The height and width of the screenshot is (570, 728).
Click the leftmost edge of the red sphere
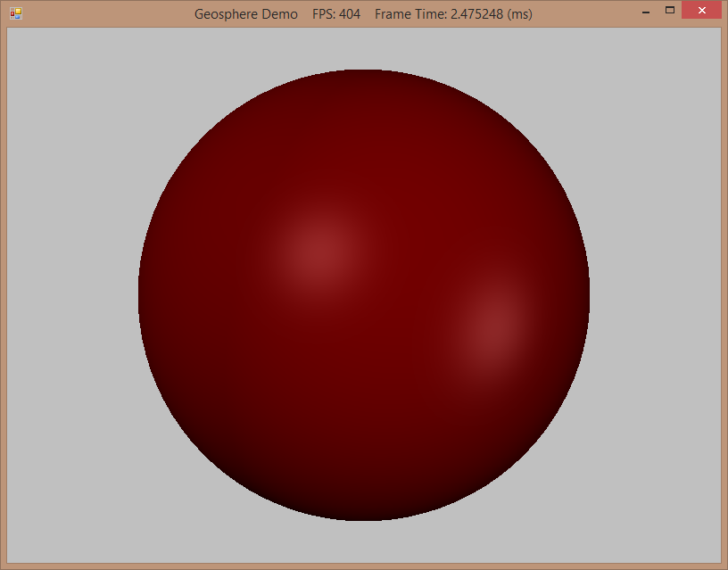(143, 294)
